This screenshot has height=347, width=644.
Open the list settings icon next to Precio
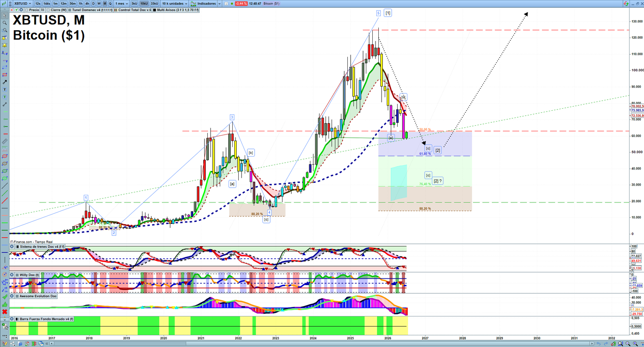point(43,10)
